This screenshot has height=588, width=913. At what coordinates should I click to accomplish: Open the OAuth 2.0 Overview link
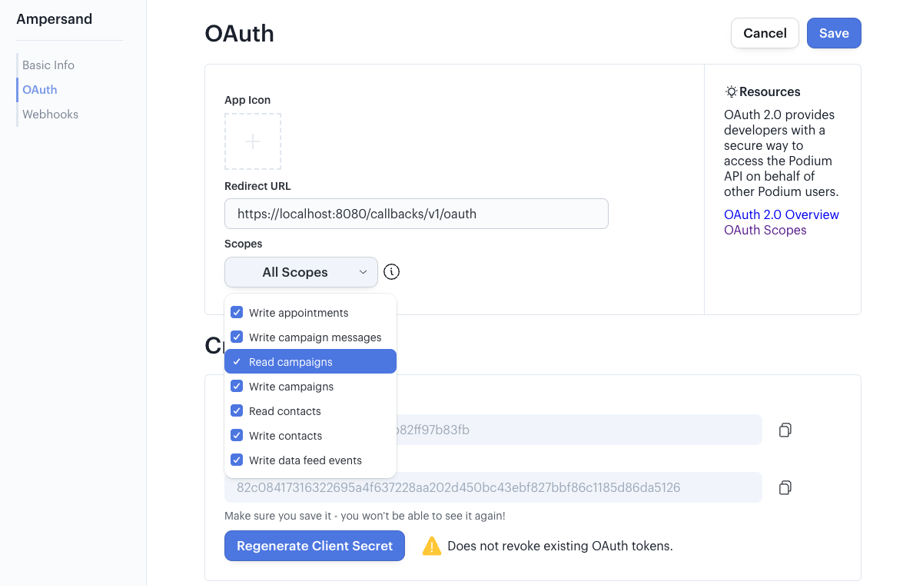[x=782, y=214]
